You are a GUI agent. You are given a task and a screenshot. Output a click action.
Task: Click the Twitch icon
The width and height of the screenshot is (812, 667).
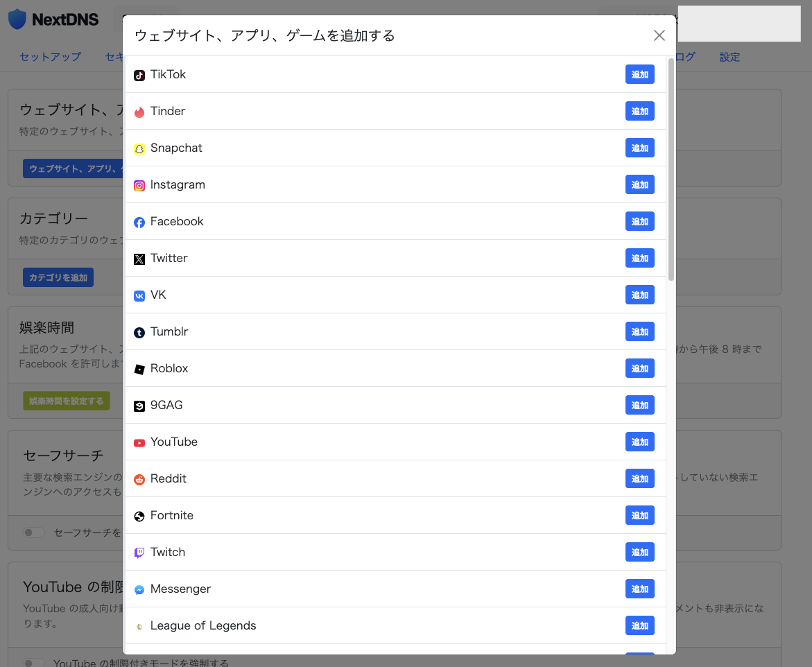139,552
